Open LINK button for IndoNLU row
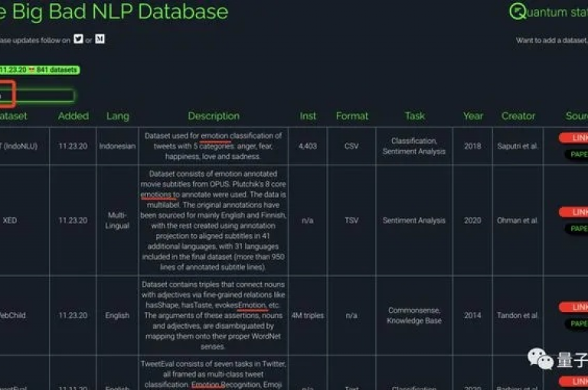The width and height of the screenshot is (588, 390). click(x=573, y=138)
